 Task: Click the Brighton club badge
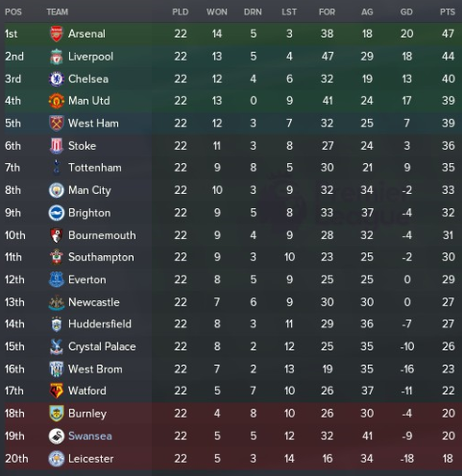pyautogui.click(x=57, y=213)
